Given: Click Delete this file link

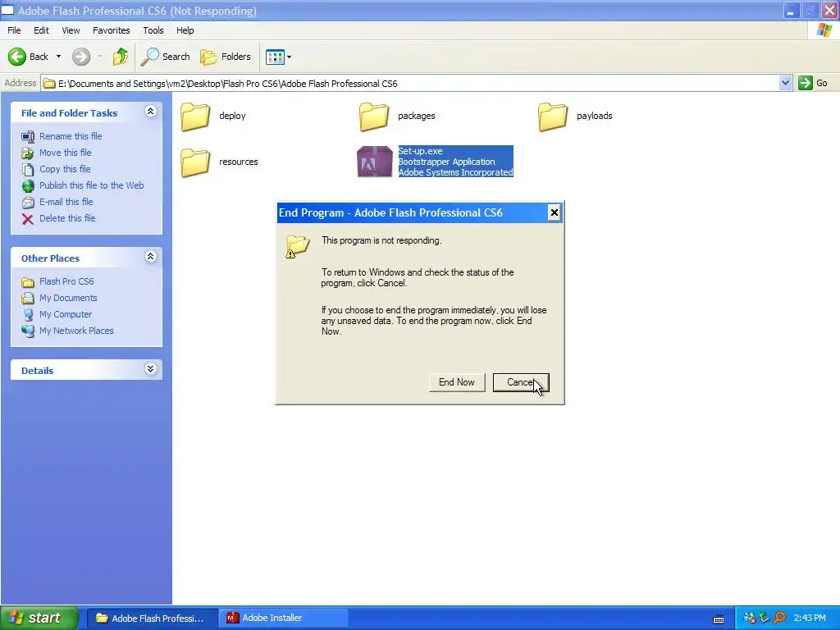Looking at the screenshot, I should click(67, 218).
